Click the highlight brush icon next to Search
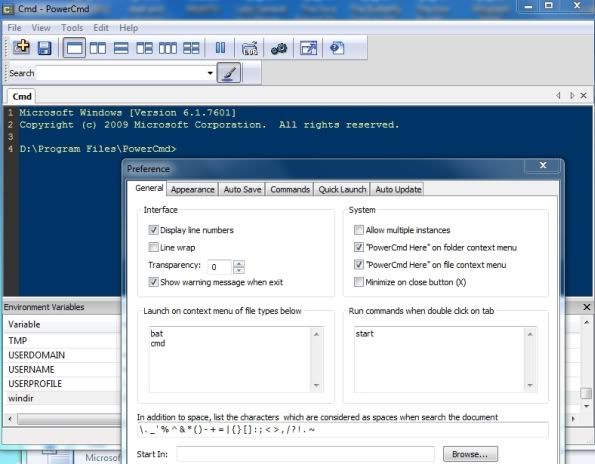595x464 pixels. [228, 72]
